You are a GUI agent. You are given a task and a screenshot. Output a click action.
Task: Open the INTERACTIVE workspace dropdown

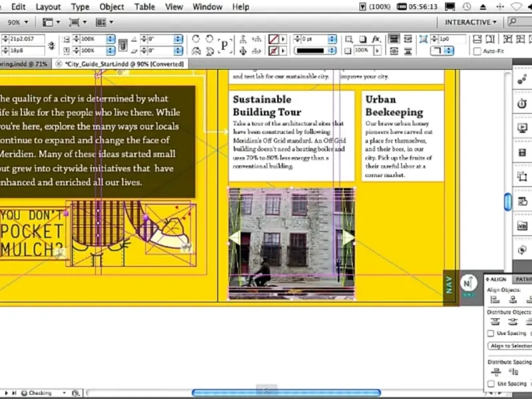click(x=470, y=22)
